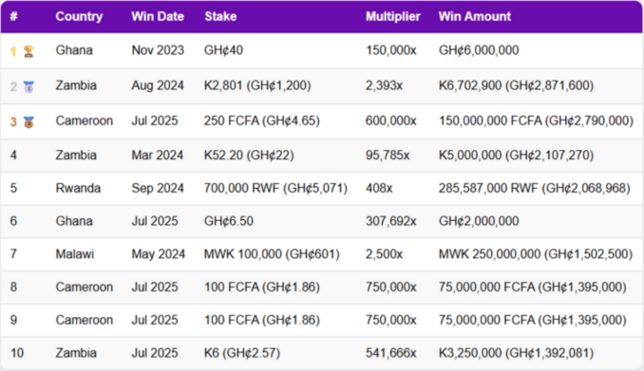Click the MWK 250,000,000 win amount cell

[536, 254]
